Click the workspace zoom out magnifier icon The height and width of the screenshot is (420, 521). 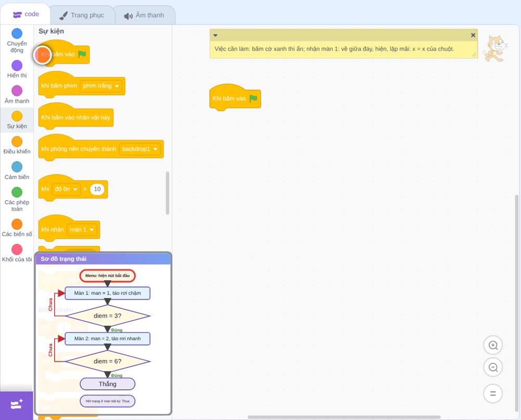click(x=493, y=367)
